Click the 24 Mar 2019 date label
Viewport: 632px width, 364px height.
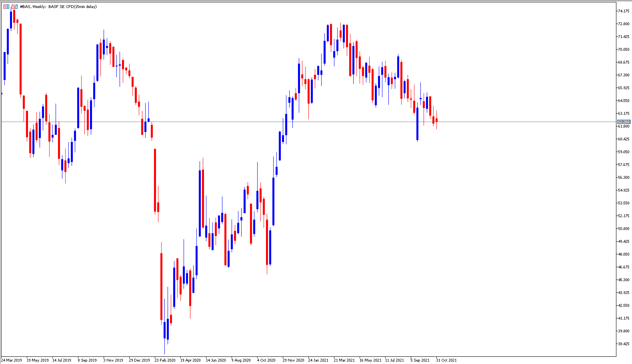tap(12, 360)
